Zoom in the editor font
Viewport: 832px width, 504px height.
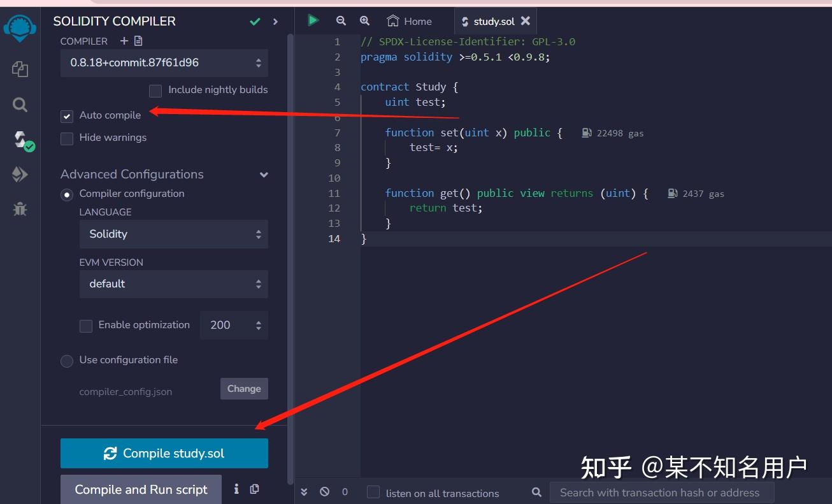364,20
